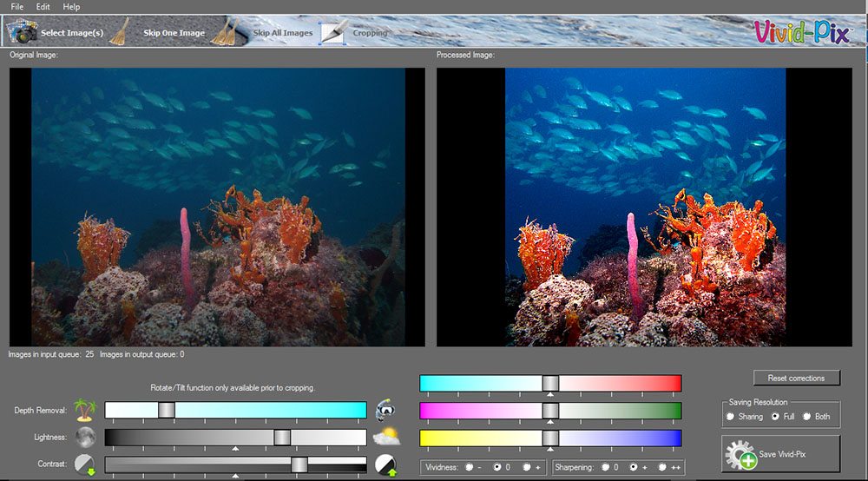Set Vividness to plus option
The width and height of the screenshot is (868, 481).
[x=528, y=467]
